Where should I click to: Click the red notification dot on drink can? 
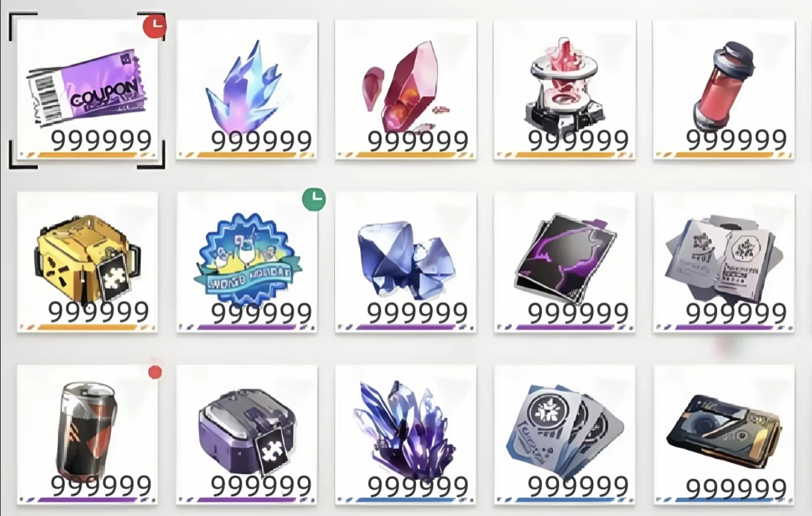pos(155,372)
